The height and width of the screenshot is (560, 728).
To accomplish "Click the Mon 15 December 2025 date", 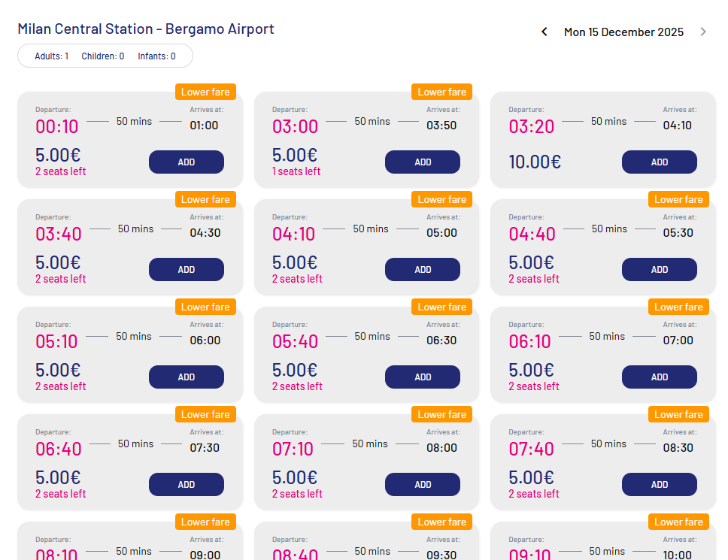I will click(x=623, y=32).
